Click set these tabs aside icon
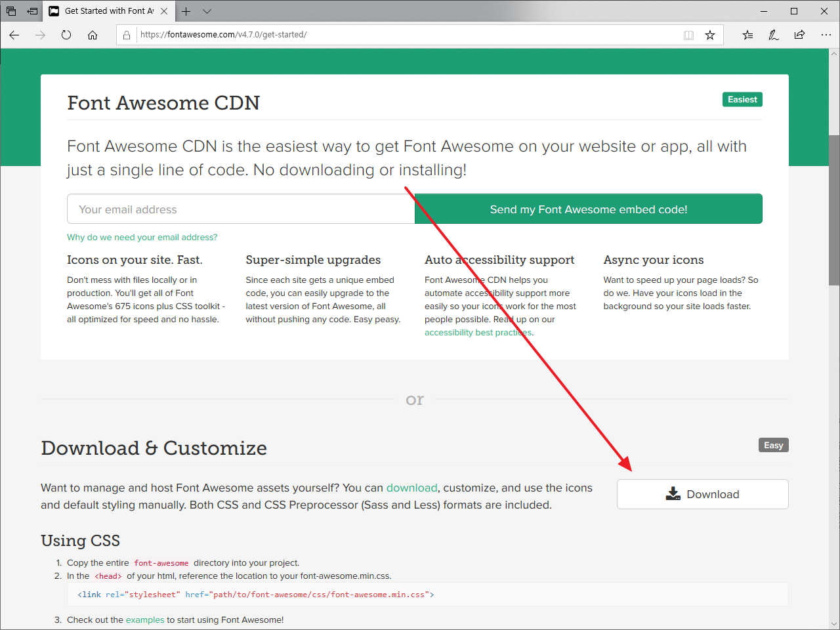 (x=32, y=11)
